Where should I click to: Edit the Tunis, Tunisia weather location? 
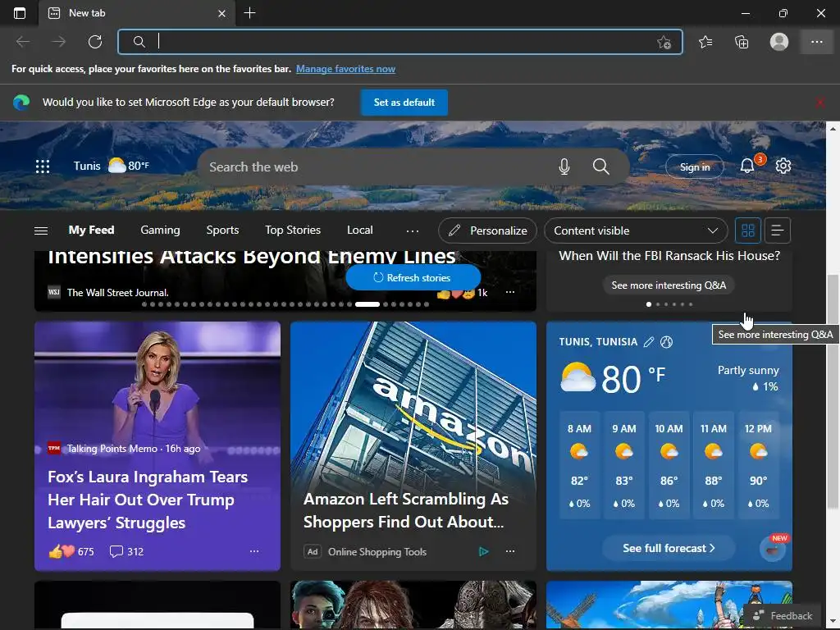(649, 342)
